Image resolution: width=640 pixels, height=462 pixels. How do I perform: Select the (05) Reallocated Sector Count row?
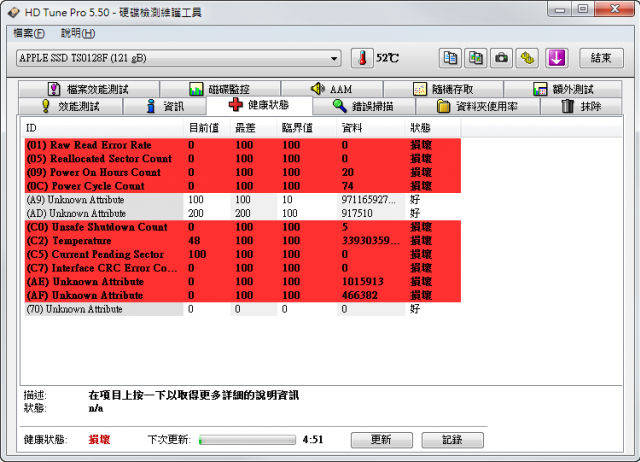(x=242, y=159)
